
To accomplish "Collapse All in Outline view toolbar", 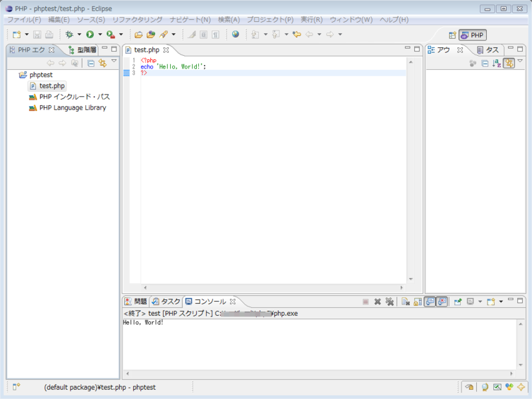I will point(485,63).
